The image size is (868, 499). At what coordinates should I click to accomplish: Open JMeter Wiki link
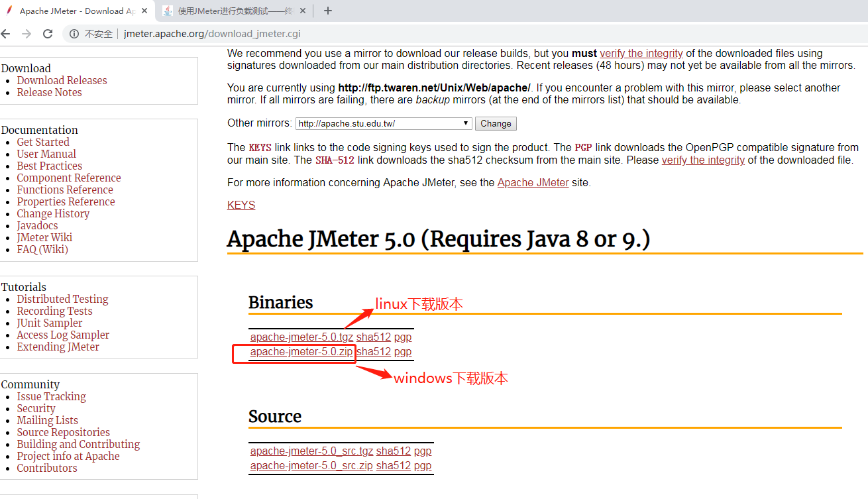click(44, 237)
